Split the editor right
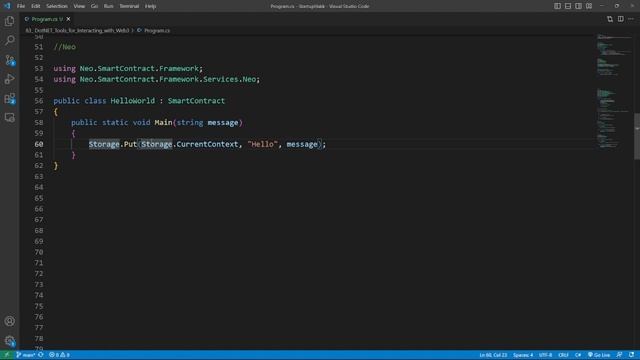 [620, 19]
